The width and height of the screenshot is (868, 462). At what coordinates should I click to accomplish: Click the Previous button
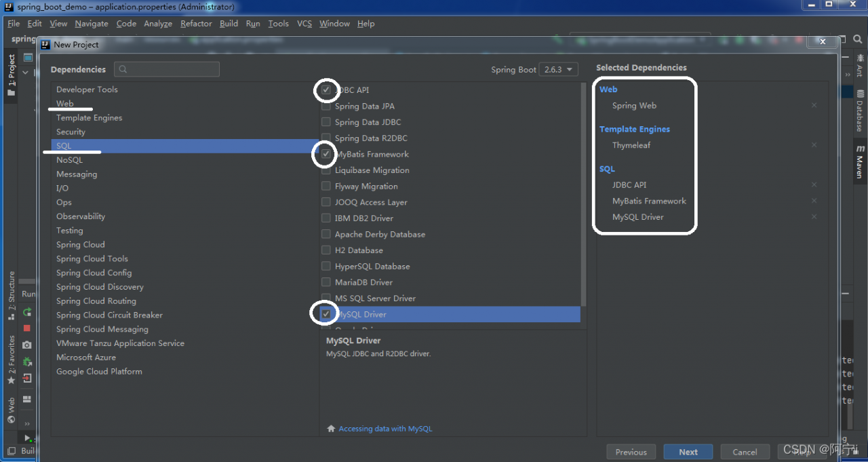(x=631, y=452)
